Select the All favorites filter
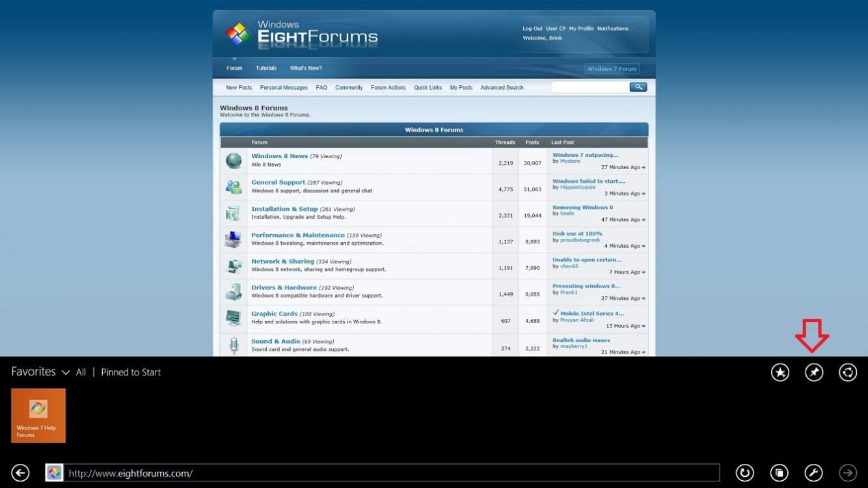868x488 pixels. pos(81,372)
